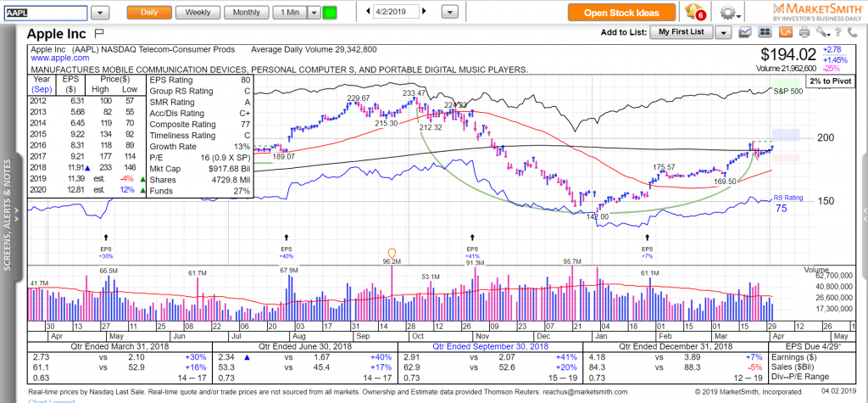Image resolution: width=868 pixels, height=403 pixels.
Task: Flag Apple Inc with the flag icon
Action: point(99,34)
